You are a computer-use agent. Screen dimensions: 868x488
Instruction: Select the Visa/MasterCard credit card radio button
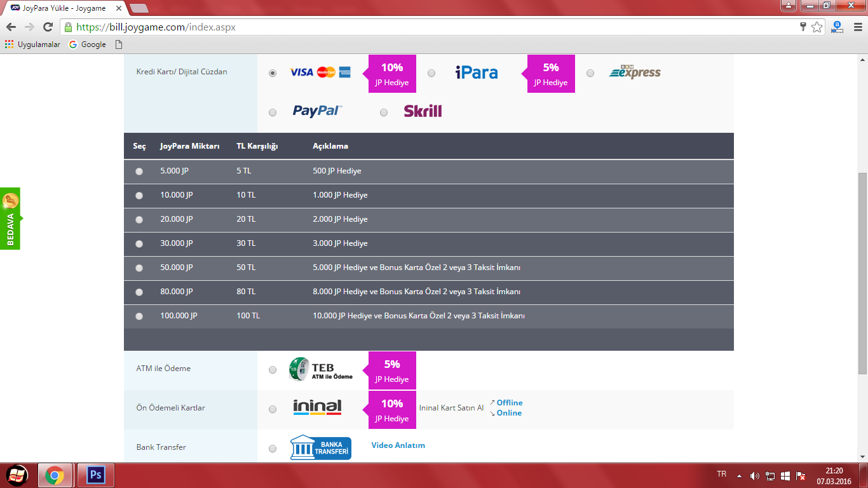click(x=273, y=73)
